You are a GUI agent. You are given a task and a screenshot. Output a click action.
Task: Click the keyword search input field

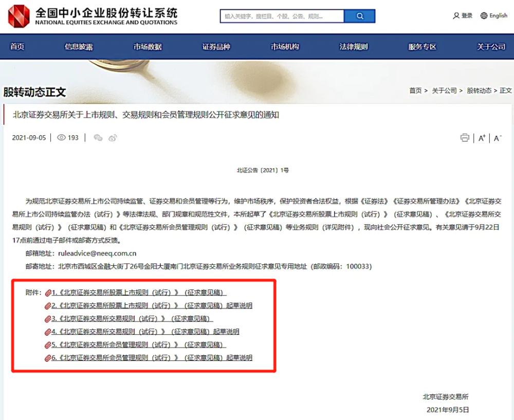tap(282, 16)
